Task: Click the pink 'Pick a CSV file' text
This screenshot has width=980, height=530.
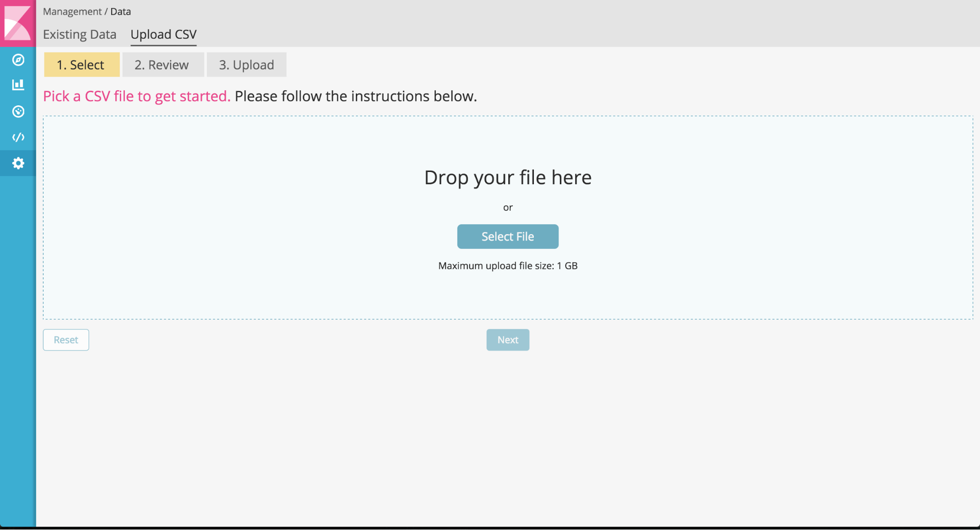Action: coord(136,96)
